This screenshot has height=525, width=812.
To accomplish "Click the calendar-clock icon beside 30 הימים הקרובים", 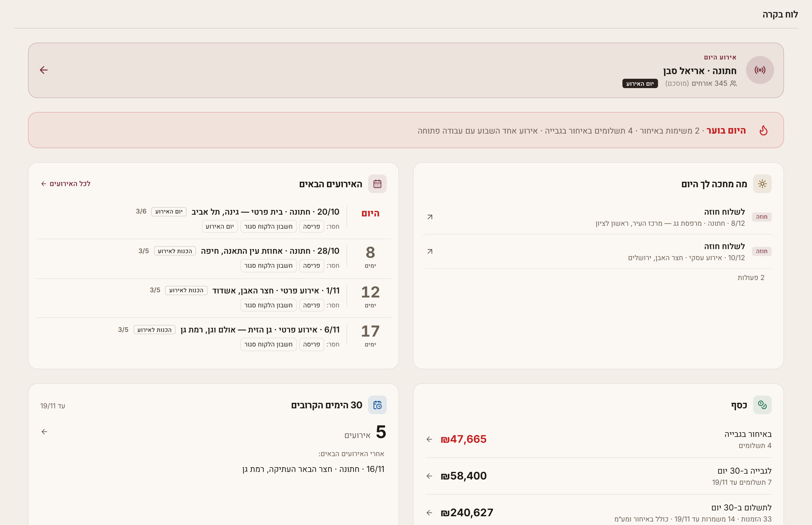I will click(x=377, y=405).
